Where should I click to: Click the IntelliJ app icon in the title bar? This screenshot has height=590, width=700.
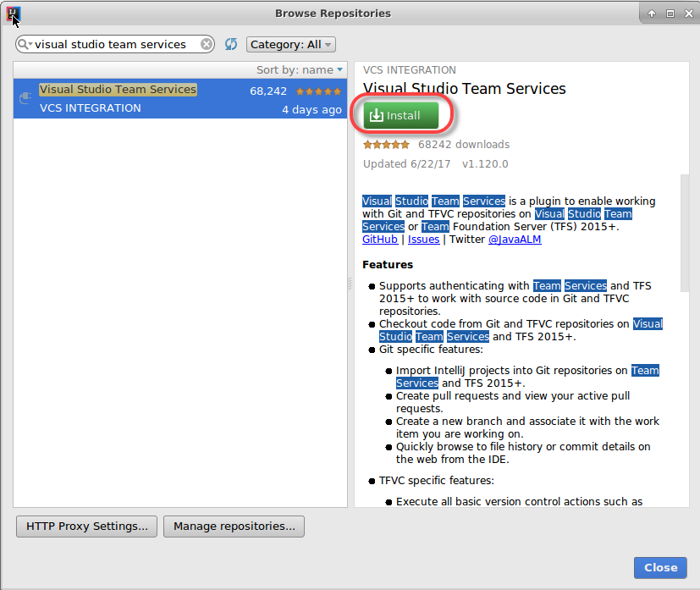coord(13,14)
